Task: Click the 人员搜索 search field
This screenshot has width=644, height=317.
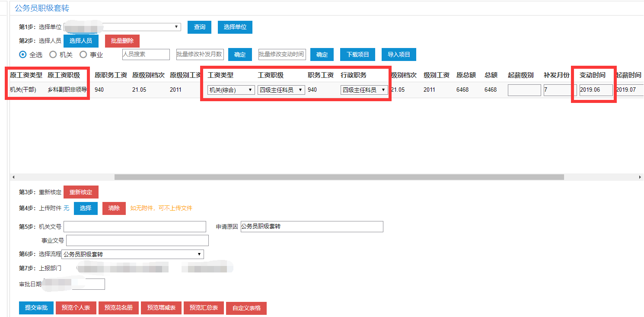Action: pyautogui.click(x=146, y=54)
